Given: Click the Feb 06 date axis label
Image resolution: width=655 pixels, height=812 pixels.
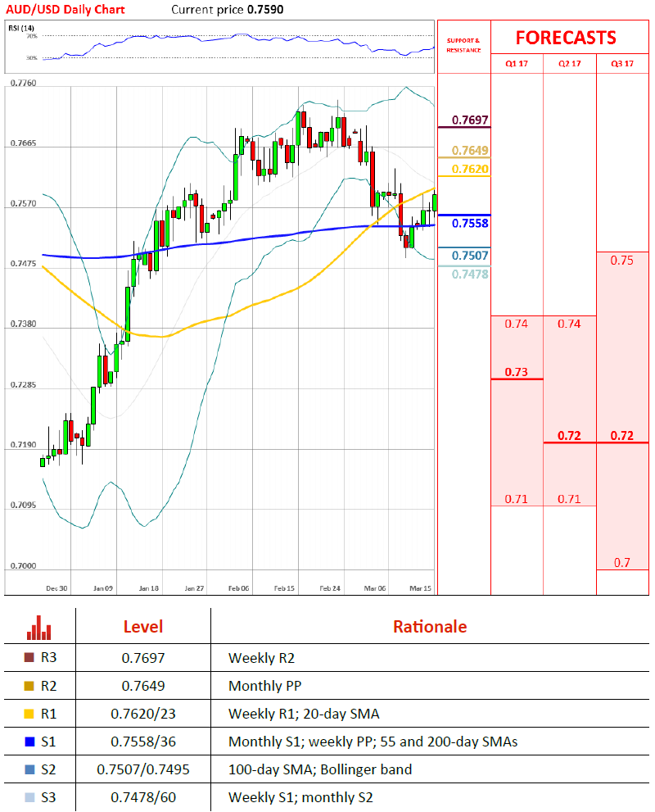Looking at the screenshot, I should pyautogui.click(x=238, y=588).
